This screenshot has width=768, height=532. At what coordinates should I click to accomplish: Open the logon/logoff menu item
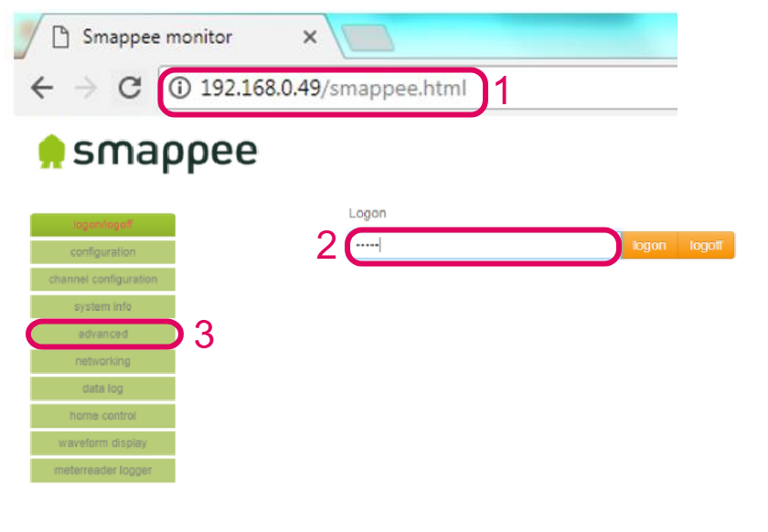click(102, 225)
